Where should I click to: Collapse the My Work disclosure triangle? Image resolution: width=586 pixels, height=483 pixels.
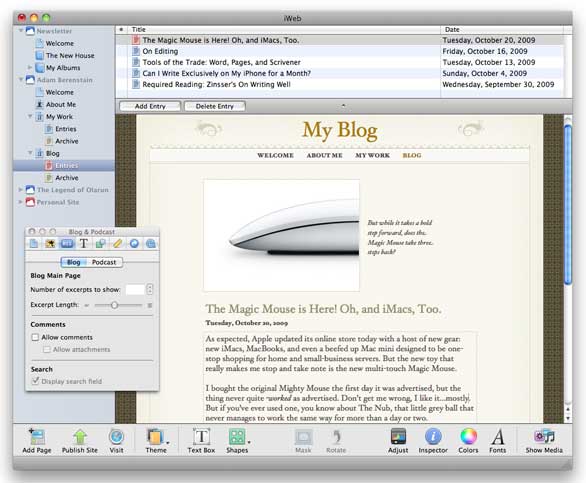click(30, 116)
